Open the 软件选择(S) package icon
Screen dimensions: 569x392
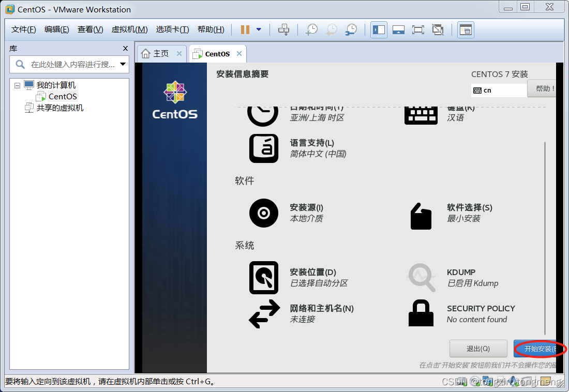click(421, 216)
